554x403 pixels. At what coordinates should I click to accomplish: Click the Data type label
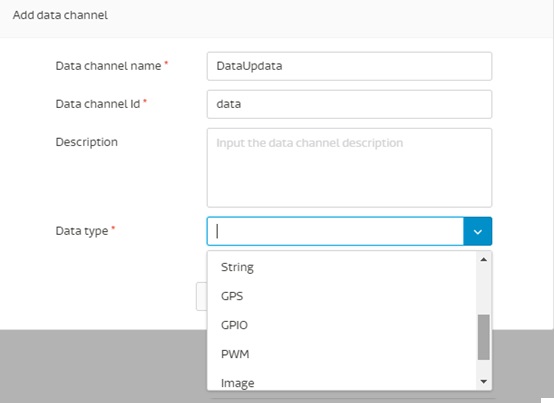tap(82, 231)
